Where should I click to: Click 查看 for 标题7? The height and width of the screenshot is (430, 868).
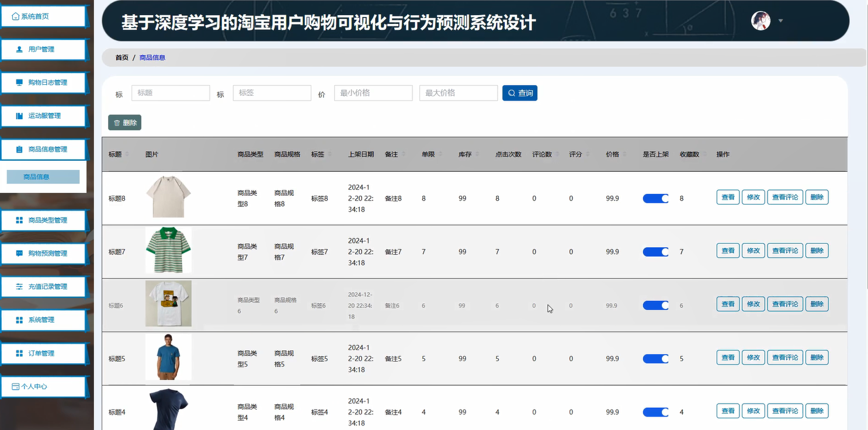point(728,251)
